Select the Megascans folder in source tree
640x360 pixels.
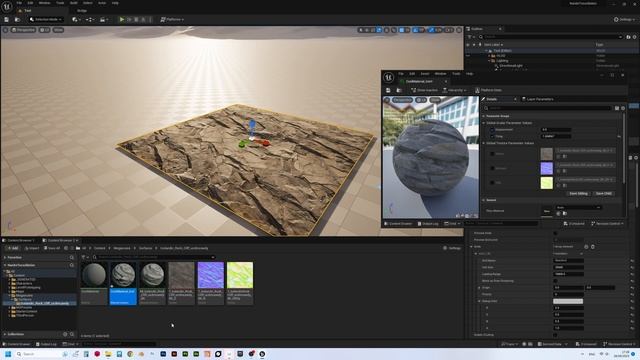tap(24, 296)
